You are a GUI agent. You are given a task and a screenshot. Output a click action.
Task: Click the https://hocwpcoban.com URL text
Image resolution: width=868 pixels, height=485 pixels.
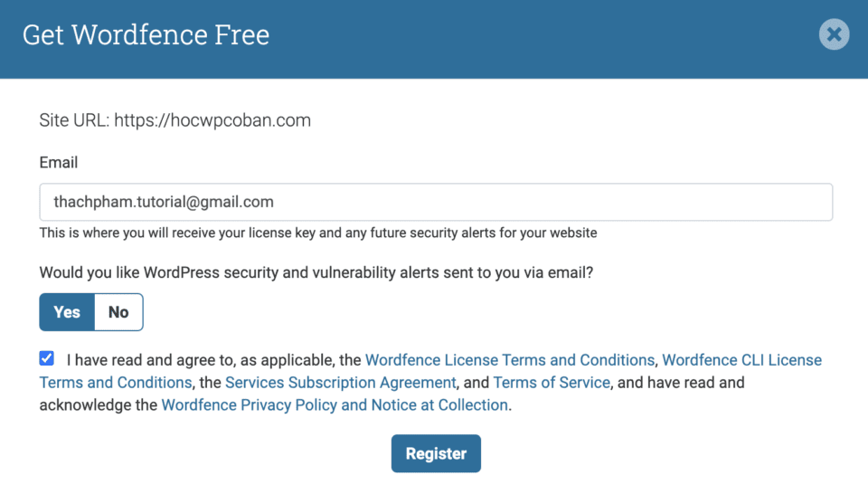(212, 120)
